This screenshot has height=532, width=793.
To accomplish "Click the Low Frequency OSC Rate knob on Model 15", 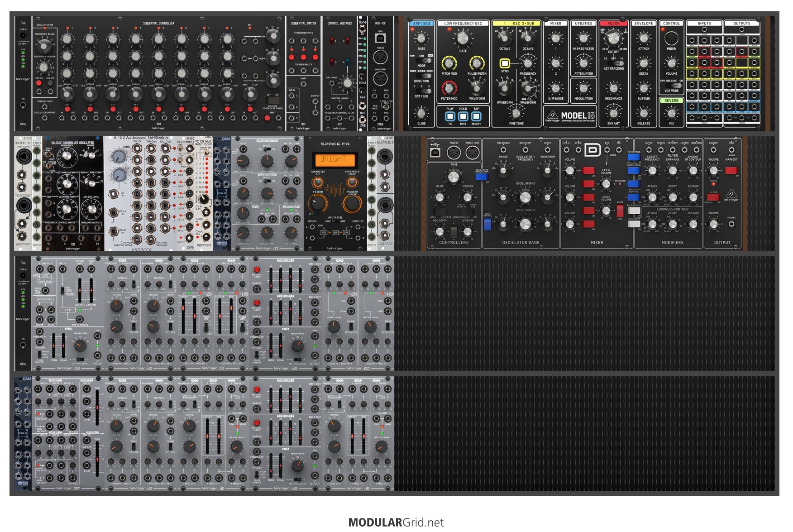I will tap(463, 38).
